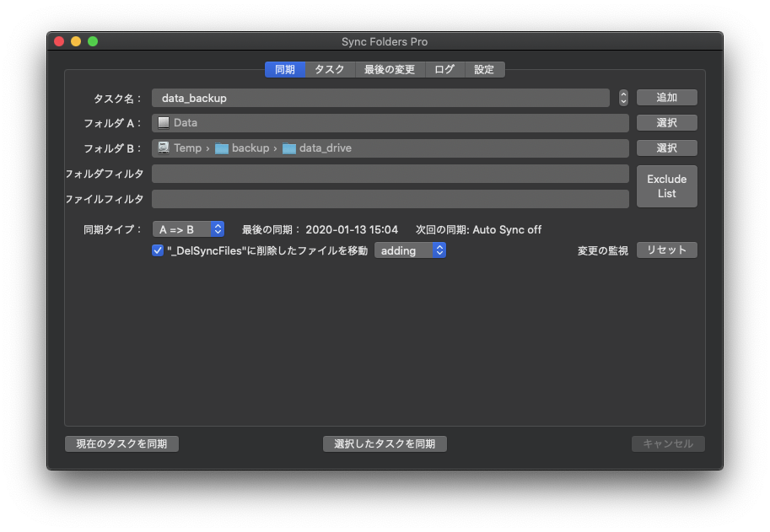
Task: Click the Temp path segment in Folder B
Action: [187, 148]
